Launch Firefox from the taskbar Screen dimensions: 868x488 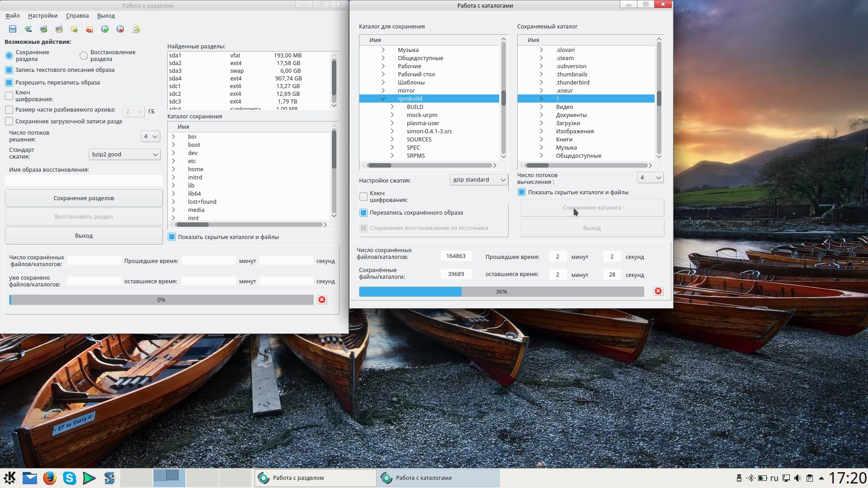pyautogui.click(x=50, y=478)
